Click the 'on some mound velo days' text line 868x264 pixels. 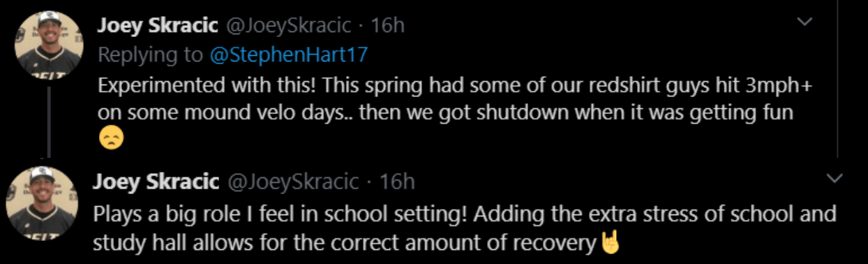click(x=446, y=113)
